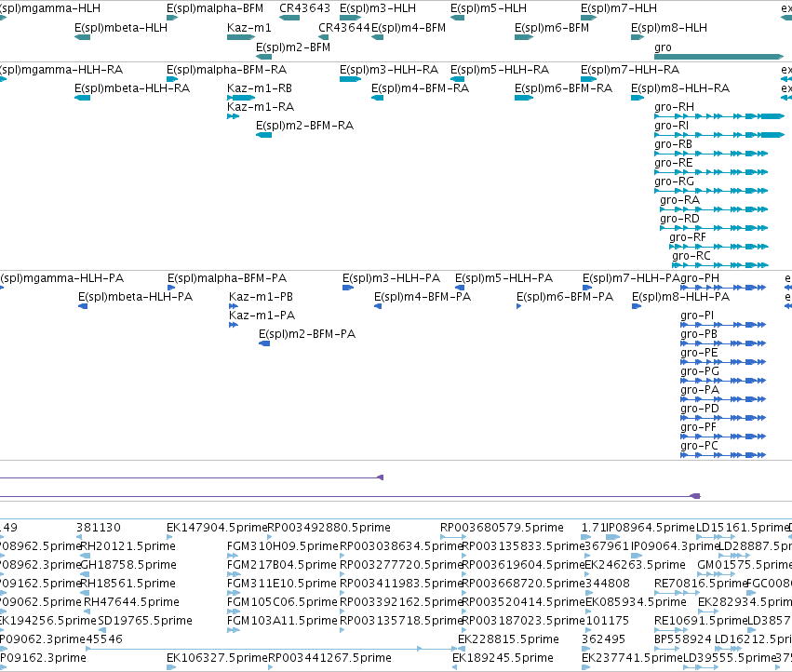Click the E(spl)m2-BFM-PA protein label
The image size is (792, 672).
click(307, 334)
